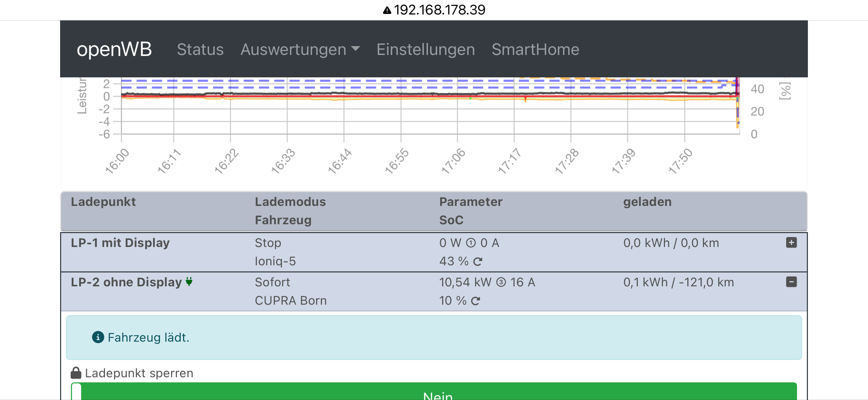The width and height of the screenshot is (868, 400).
Task: Refresh the CUPRA Born SoC value
Action: [x=475, y=301]
